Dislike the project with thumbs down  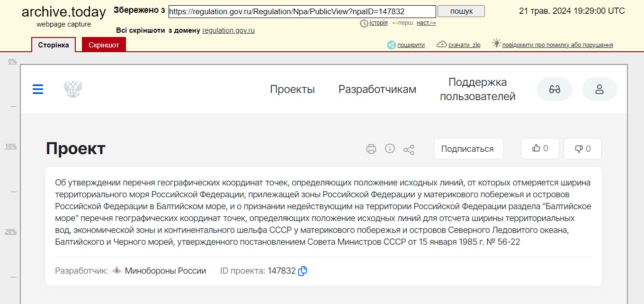pyautogui.click(x=582, y=149)
